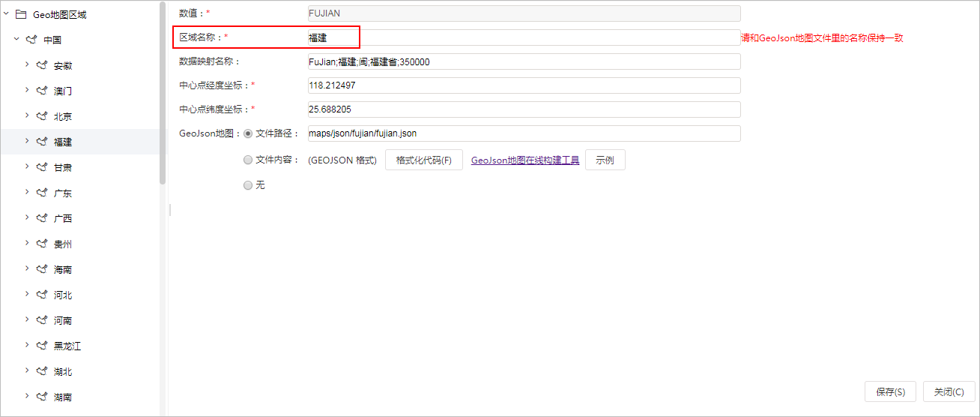Screen dimensions: 980x417
Task: Click the 中心点纬度坐标 input field
Action: click(524, 109)
